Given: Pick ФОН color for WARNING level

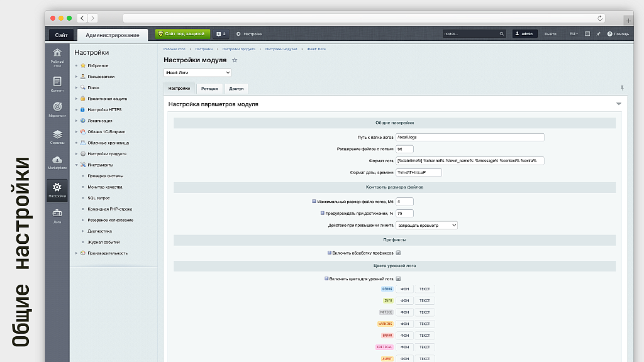Looking at the screenshot, I should pyautogui.click(x=404, y=324).
